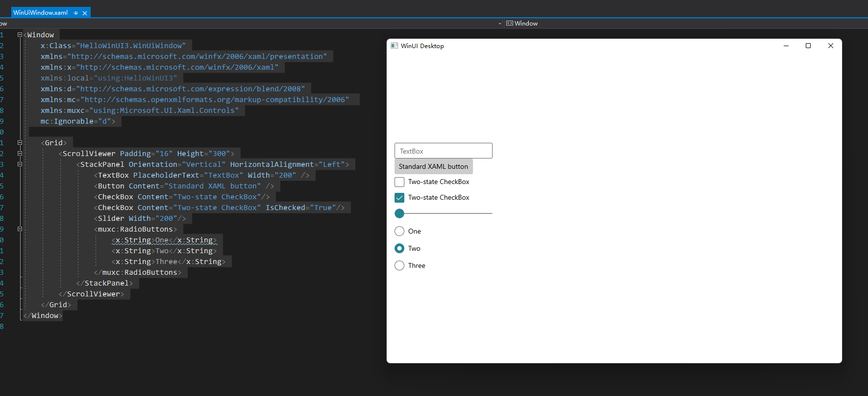Screen dimensions: 868x396
Task: Click the xmlns:local="using:HelloWinUI3" line
Action: coord(109,78)
